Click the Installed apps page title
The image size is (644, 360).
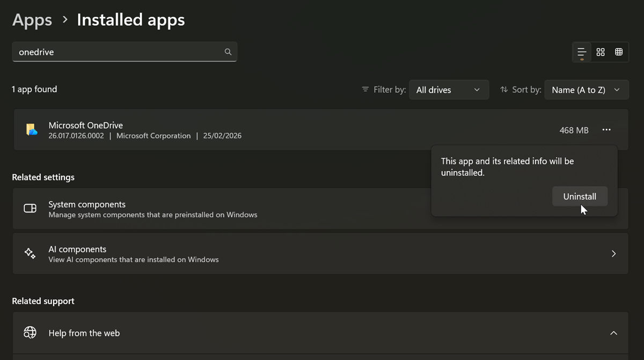(131, 20)
